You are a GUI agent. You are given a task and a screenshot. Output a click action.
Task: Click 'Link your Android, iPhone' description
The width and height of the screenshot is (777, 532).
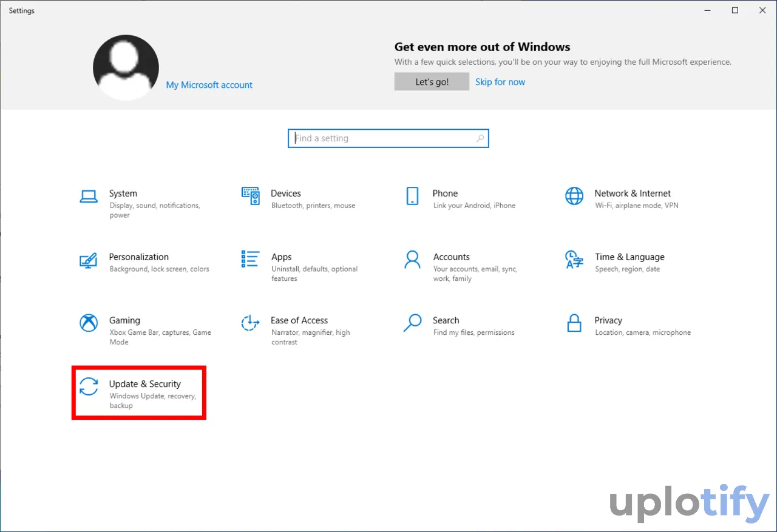pos(475,206)
